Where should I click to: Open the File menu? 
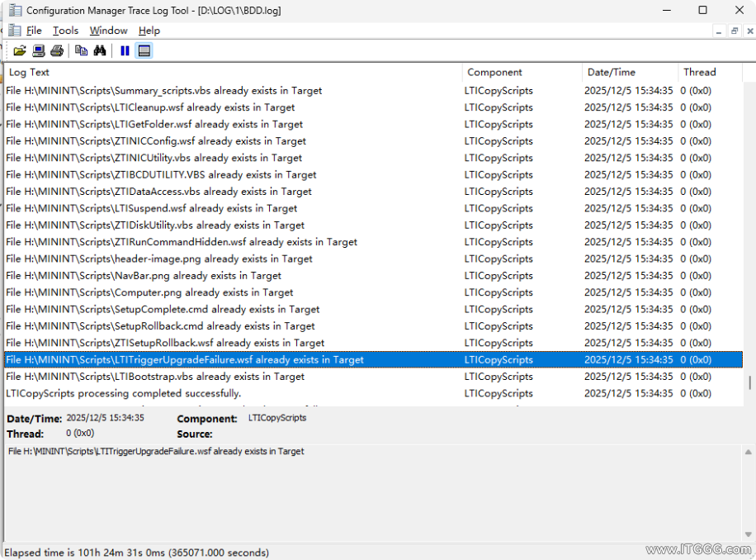[34, 31]
